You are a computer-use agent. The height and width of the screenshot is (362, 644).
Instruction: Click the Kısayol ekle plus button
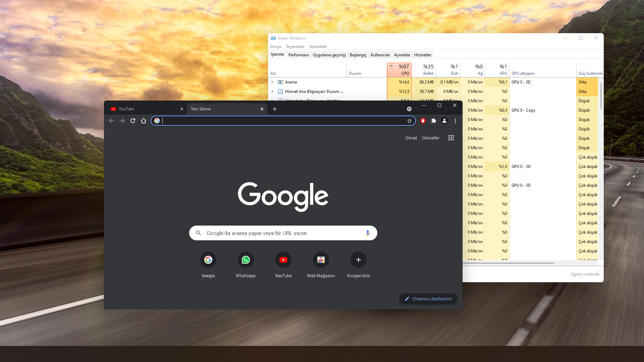tap(358, 260)
